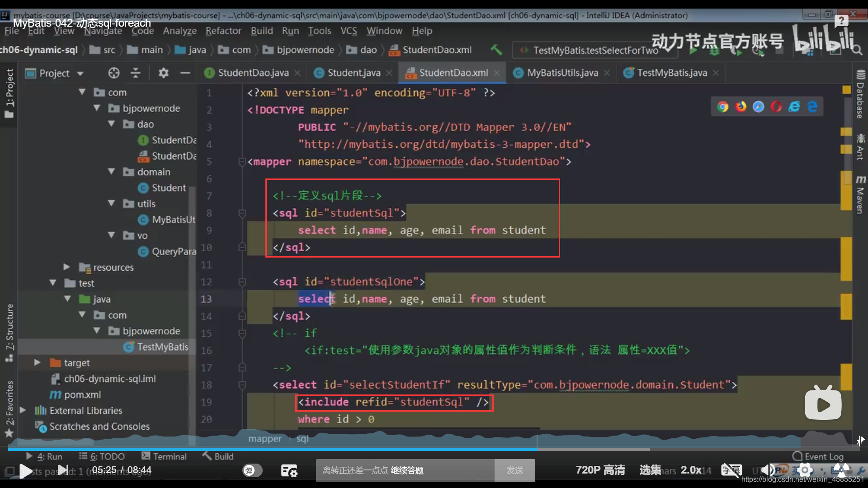The height and width of the screenshot is (488, 868).
Task: Seek on the video progress bar
Action: pos(434,450)
